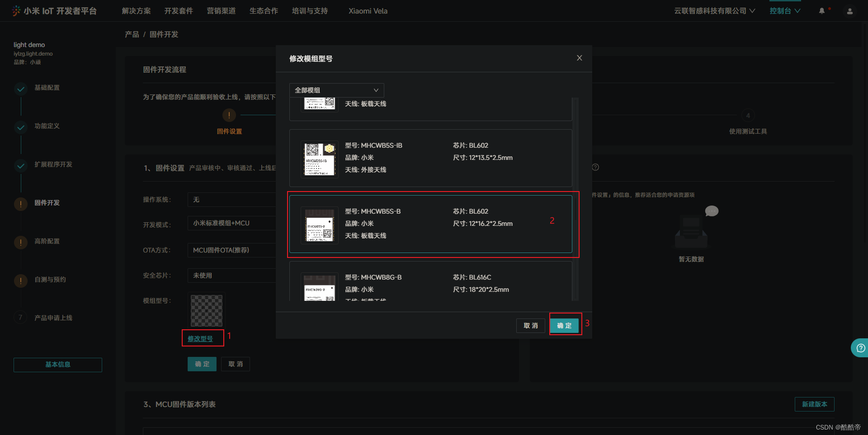The height and width of the screenshot is (435, 868).
Task: Click the 芯片: BL616C text
Action: coord(472,277)
